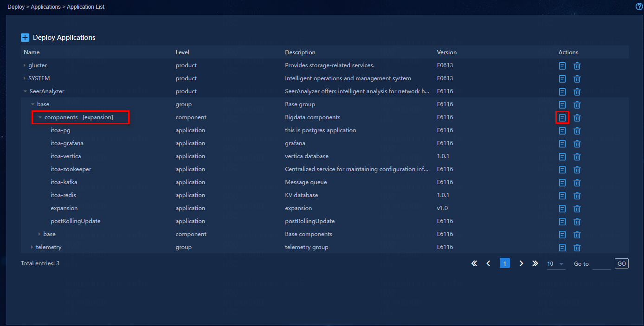Expand the base component node arrow
The image size is (644, 326).
pos(39,234)
